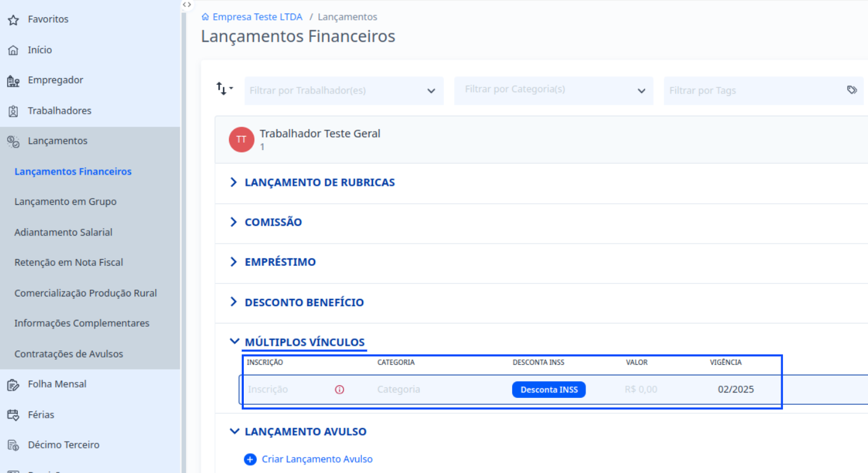This screenshot has height=473, width=868.
Task: Select Lançamento em Grupo menu item
Action: click(x=65, y=202)
